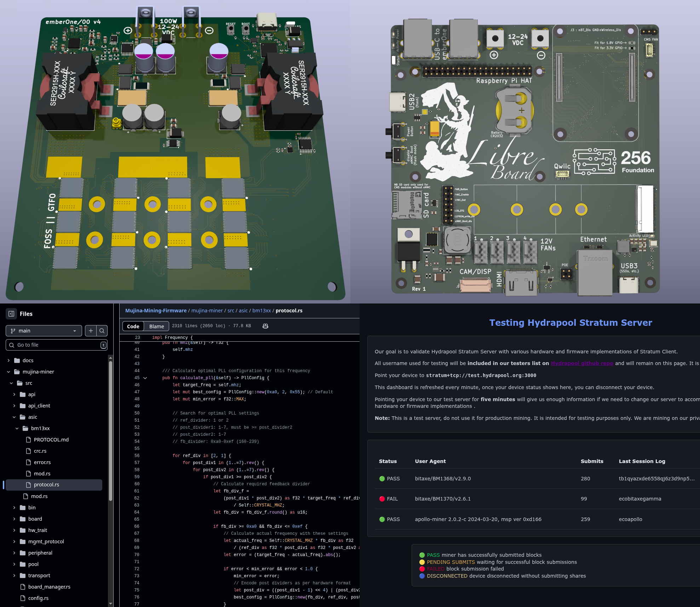Open the Hydrapool github repo link
This screenshot has height=607, width=700.
582,363
